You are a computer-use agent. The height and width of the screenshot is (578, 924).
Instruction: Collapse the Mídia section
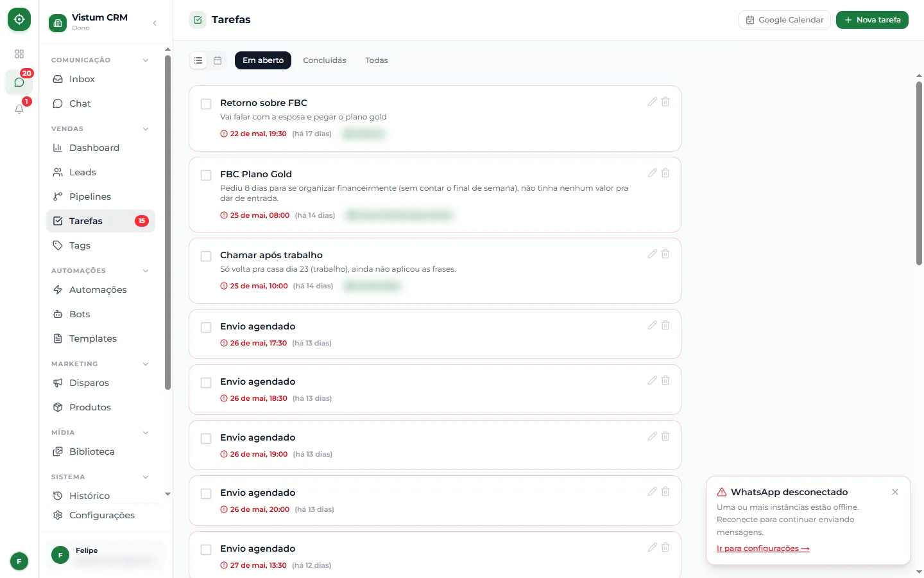(146, 433)
